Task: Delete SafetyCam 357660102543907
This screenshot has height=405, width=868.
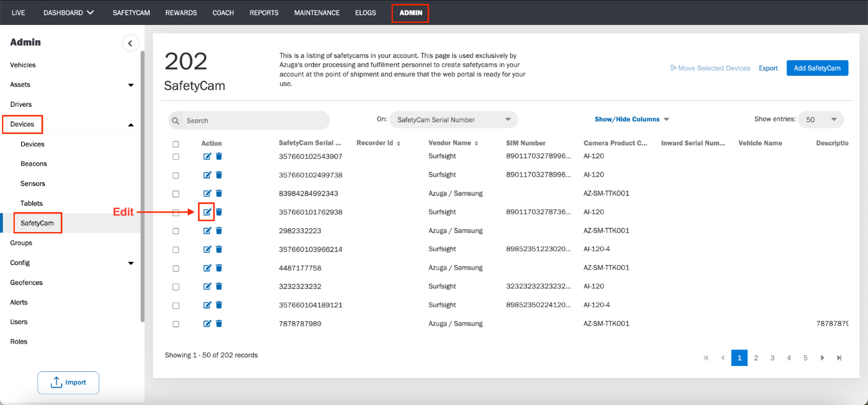Action: tap(219, 156)
